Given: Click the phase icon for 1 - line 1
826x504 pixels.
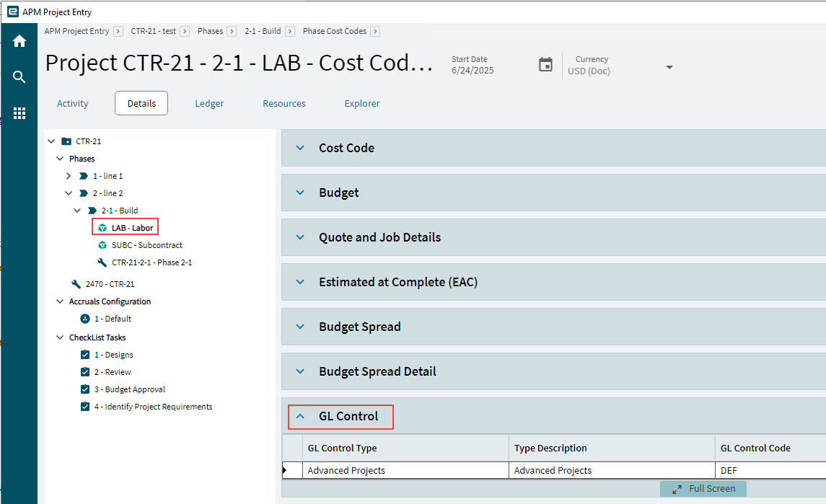Looking at the screenshot, I should [83, 176].
